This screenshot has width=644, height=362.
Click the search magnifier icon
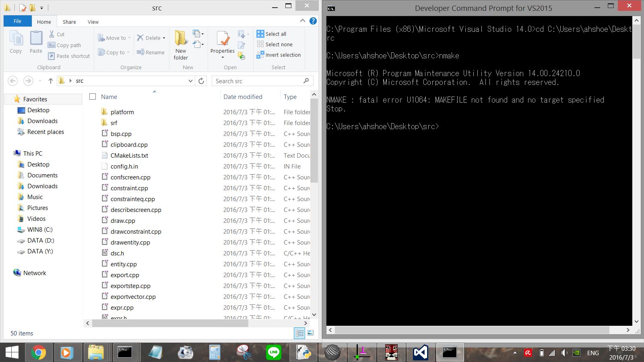(306, 81)
